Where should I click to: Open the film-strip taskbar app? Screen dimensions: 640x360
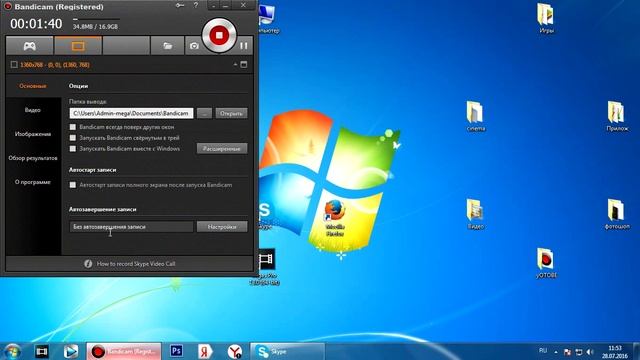point(42,351)
